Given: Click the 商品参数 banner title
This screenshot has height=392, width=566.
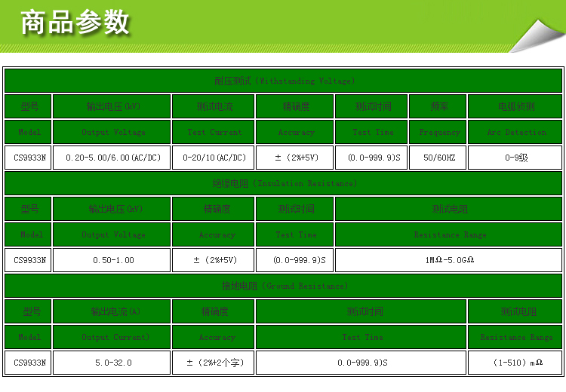Looking at the screenshot, I should tap(75, 23).
